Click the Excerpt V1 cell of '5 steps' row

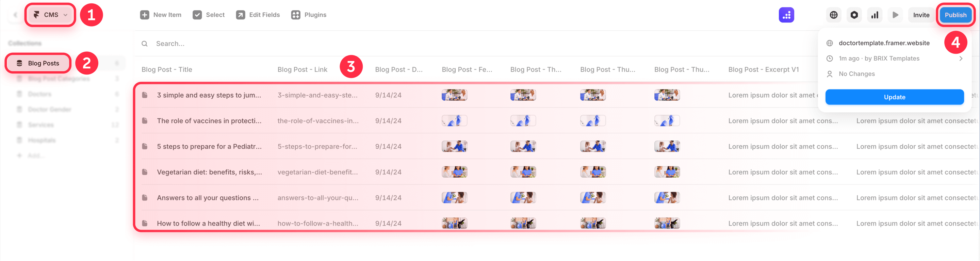click(783, 146)
